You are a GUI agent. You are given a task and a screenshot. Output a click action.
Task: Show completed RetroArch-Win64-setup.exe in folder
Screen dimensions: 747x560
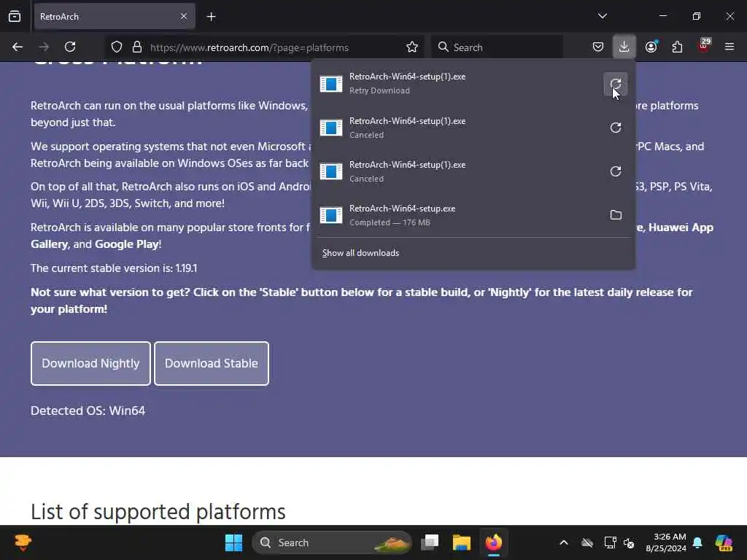coord(616,215)
